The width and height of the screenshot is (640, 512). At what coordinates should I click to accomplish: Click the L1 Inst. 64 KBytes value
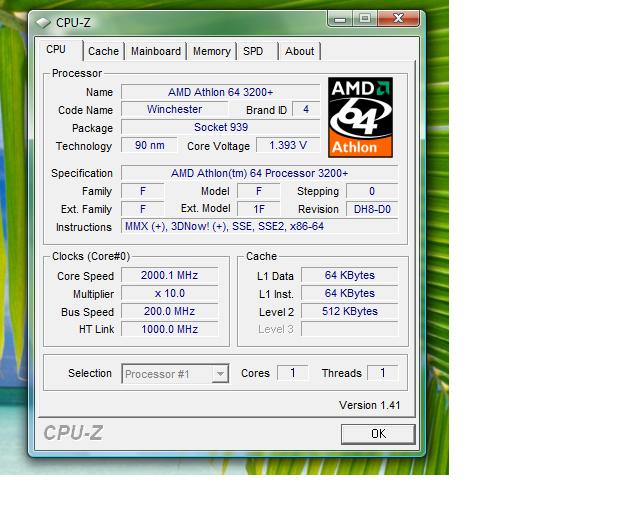(349, 293)
